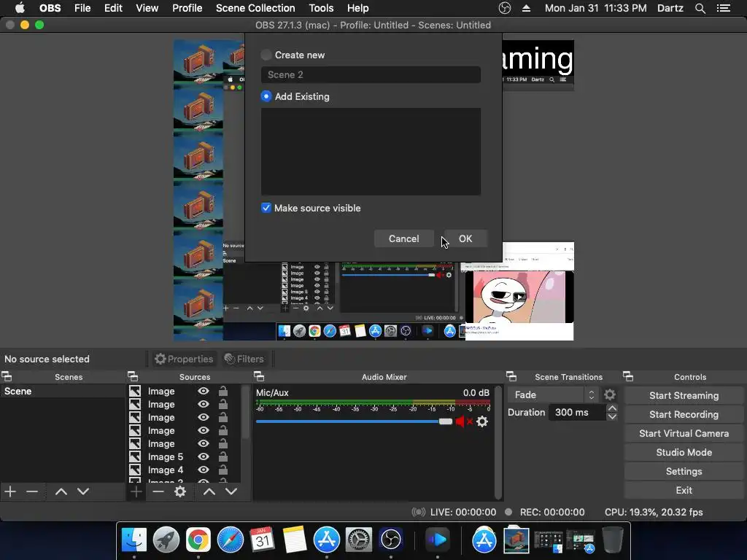Open OBS from the macOS dock
The height and width of the screenshot is (560, 747).
pos(391,540)
